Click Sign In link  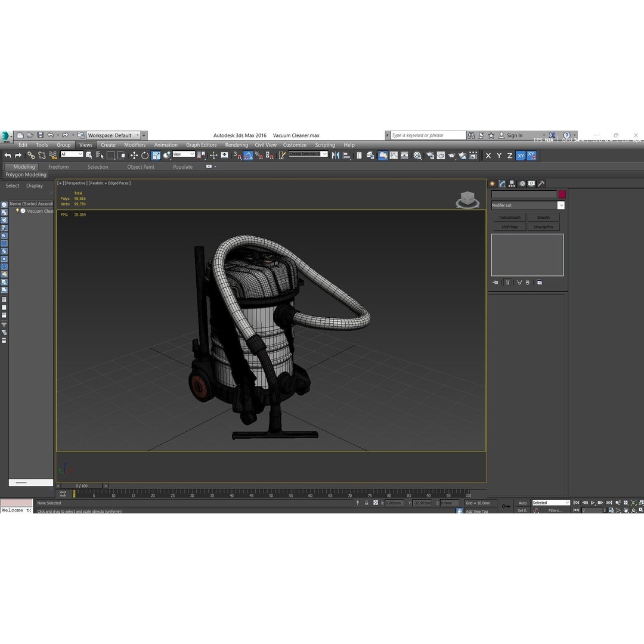point(514,135)
